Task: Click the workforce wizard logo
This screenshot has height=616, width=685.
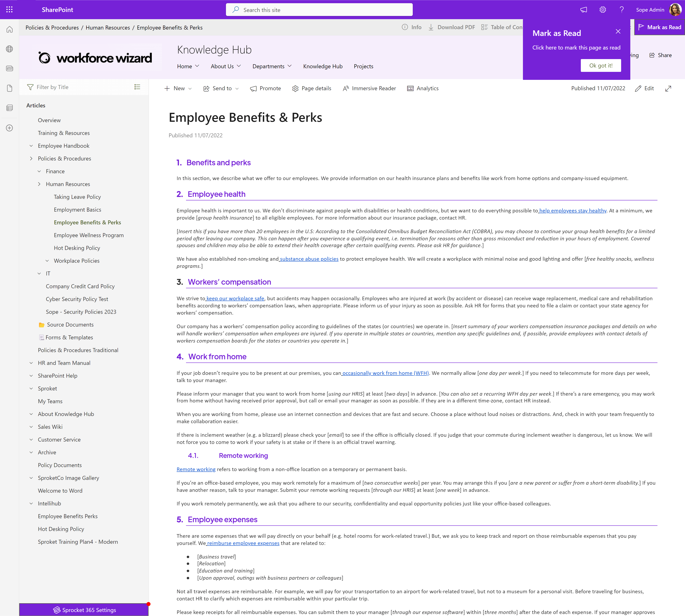Action: [95, 58]
